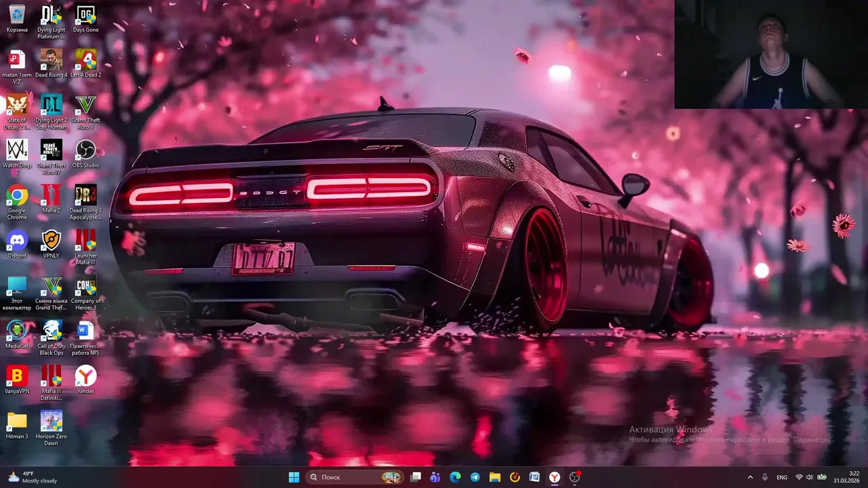
Task: Select the State of Decay 2 shortcut
Action: tap(17, 112)
